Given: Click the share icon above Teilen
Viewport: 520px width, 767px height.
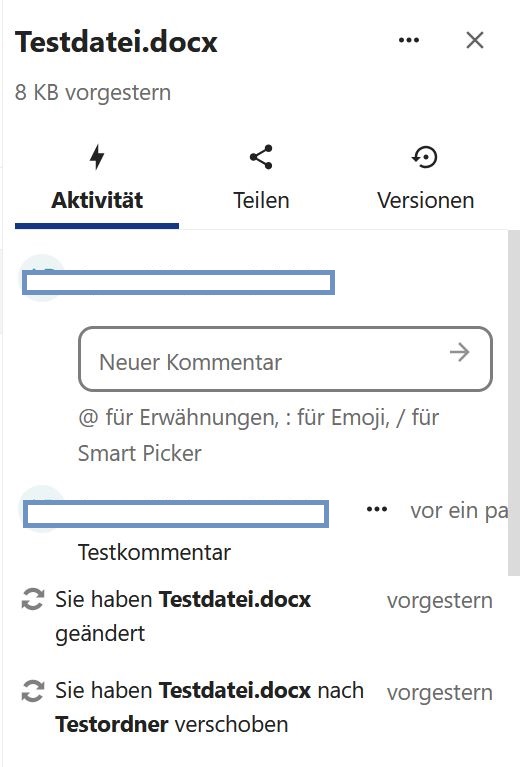Looking at the screenshot, I should point(261,157).
